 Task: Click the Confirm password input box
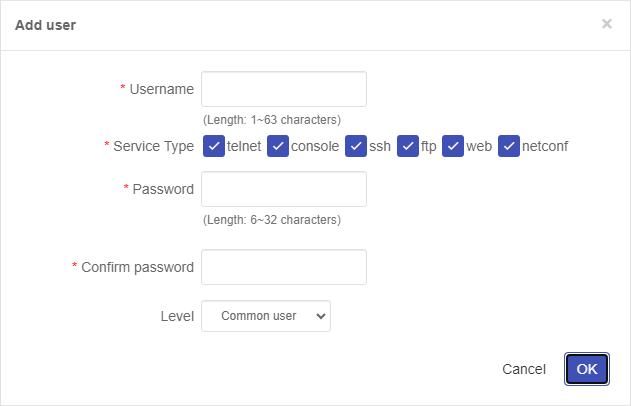tap(284, 267)
